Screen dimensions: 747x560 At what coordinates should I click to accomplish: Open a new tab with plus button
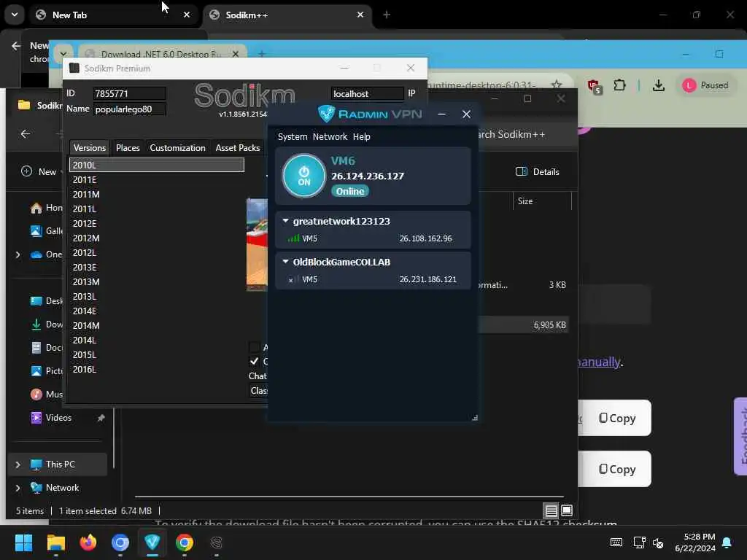click(x=387, y=15)
